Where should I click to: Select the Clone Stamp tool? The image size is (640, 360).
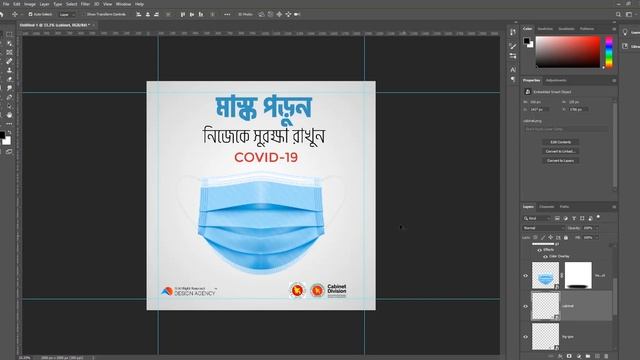(9, 70)
